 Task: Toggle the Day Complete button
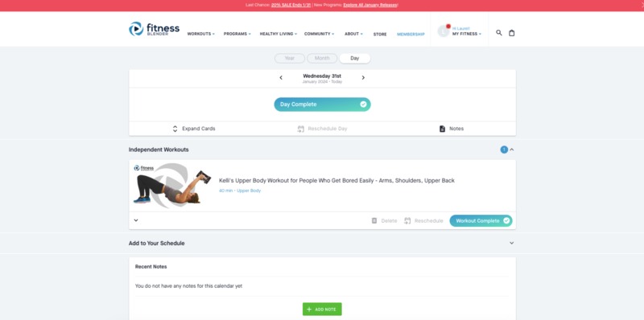pyautogui.click(x=323, y=105)
